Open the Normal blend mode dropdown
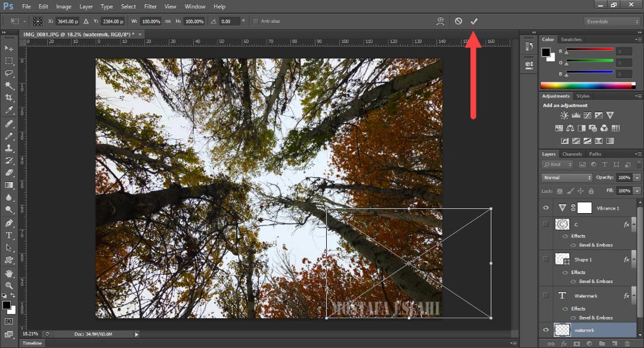The height and width of the screenshot is (348, 644). tap(567, 177)
